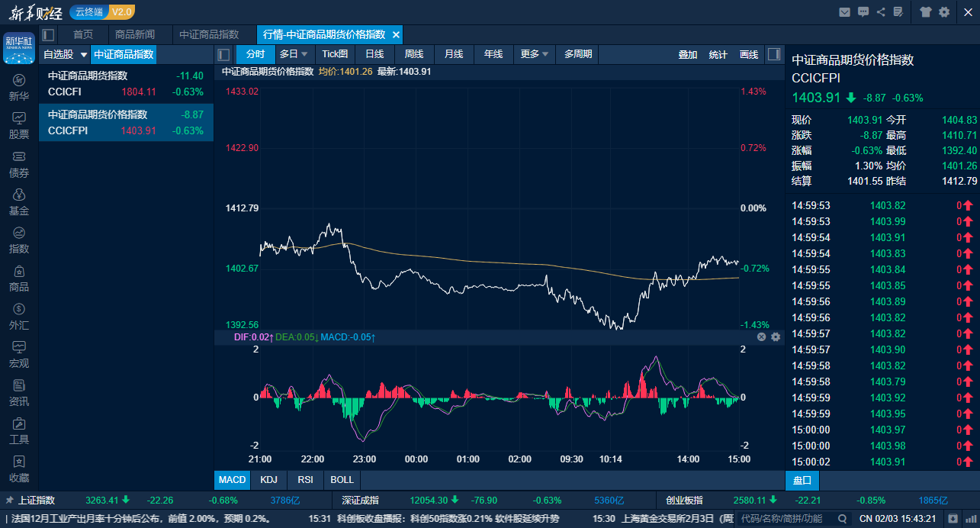Open 外汇 forex section in sidebar
The height and width of the screenshot is (528, 980).
[x=19, y=316]
